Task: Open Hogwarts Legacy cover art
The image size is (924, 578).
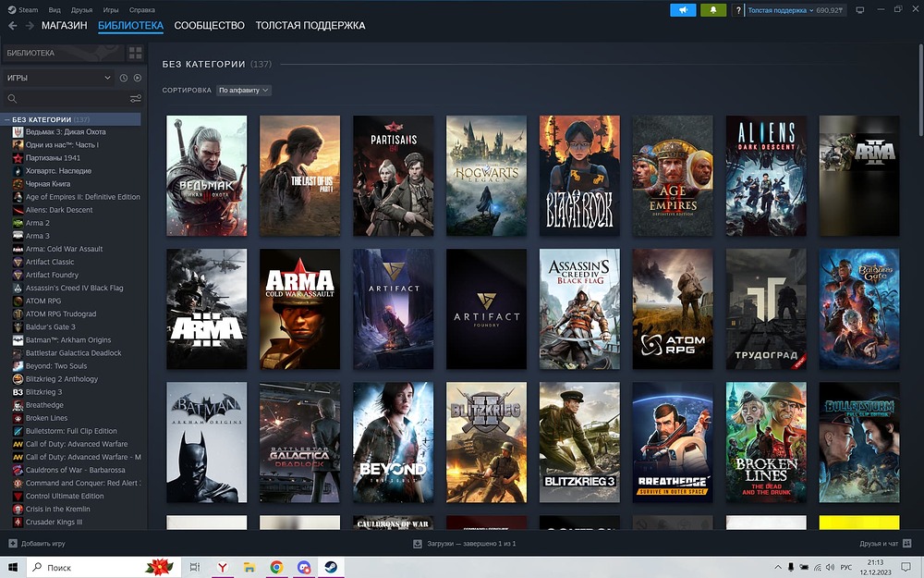Action: tap(486, 176)
